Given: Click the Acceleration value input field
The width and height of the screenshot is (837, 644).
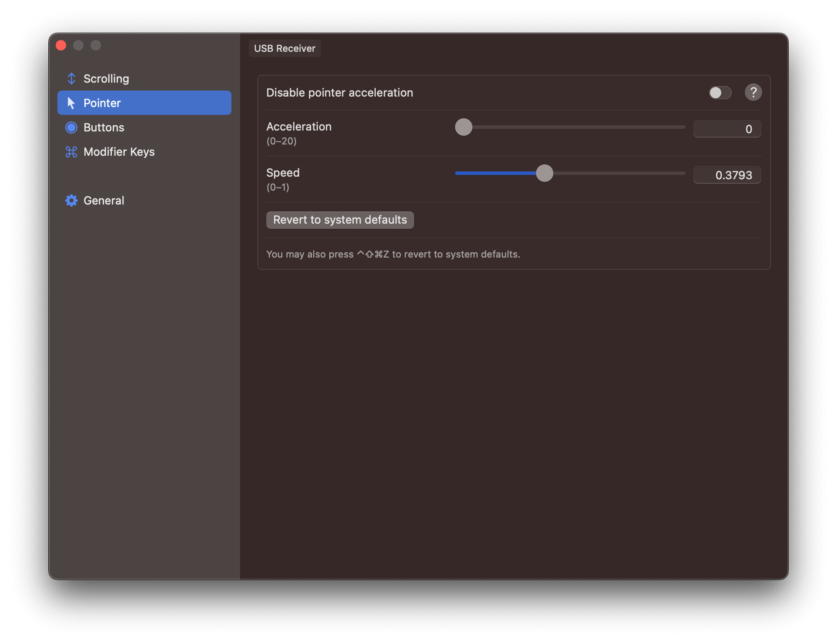Looking at the screenshot, I should 727,128.
